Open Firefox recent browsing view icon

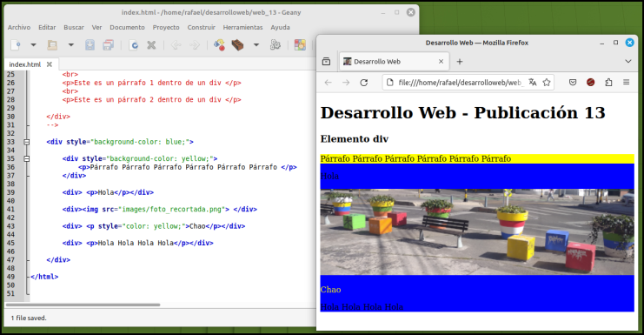point(326,61)
